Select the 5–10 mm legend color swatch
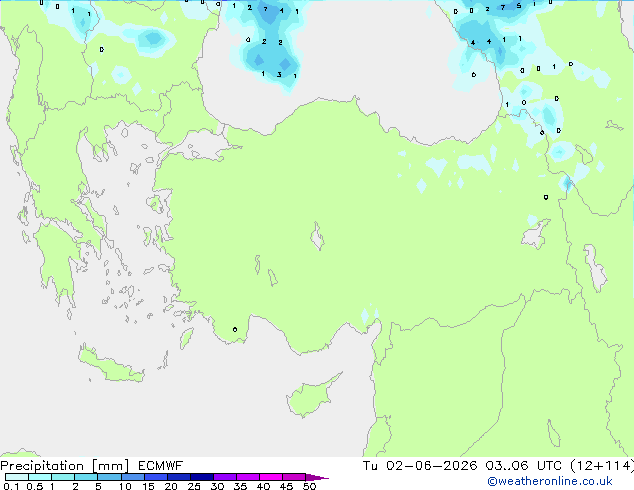 pyautogui.click(x=109, y=477)
